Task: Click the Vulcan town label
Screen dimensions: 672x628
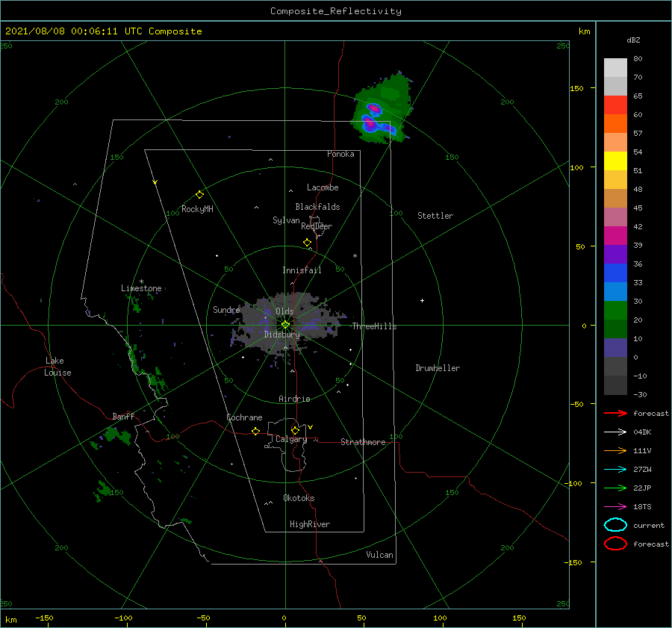Action: (379, 555)
